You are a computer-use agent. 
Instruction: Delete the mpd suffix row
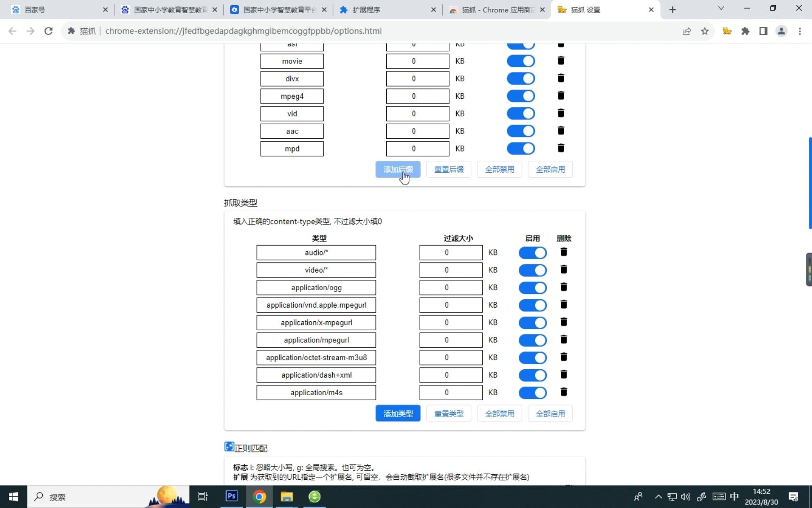[561, 148]
